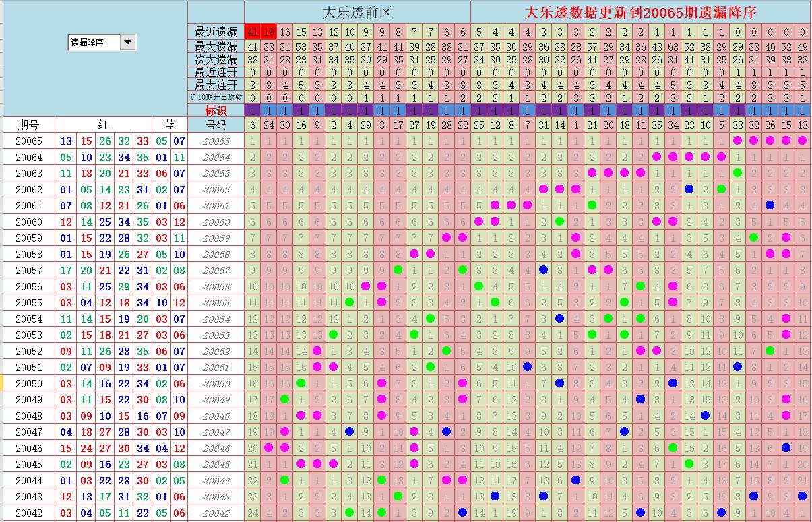Click gray italic 20063 row label
The height and width of the screenshot is (522, 812).
216,174
